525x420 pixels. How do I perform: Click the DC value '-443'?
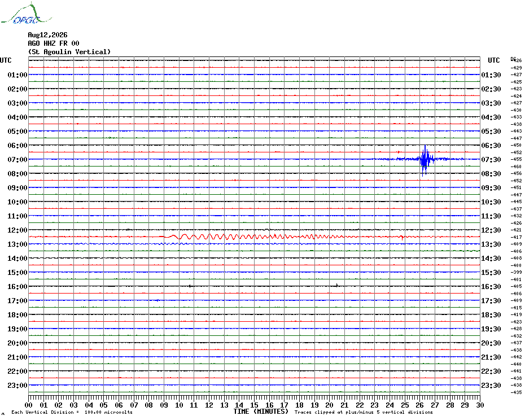[516, 131]
